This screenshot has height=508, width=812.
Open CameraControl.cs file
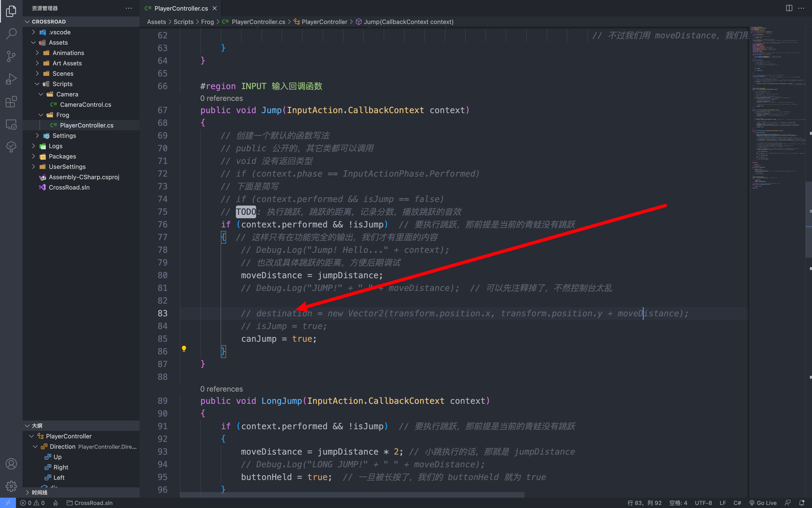[81, 105]
